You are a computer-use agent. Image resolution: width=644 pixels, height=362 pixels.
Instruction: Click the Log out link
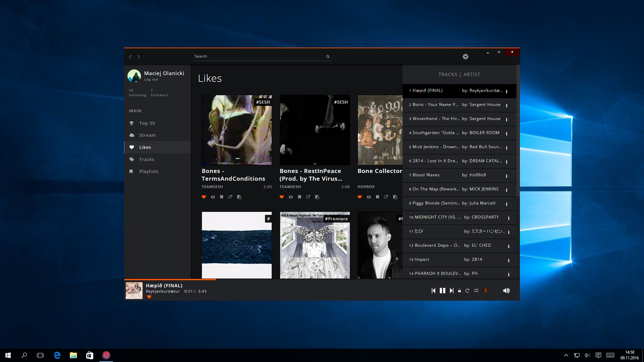[151, 79]
